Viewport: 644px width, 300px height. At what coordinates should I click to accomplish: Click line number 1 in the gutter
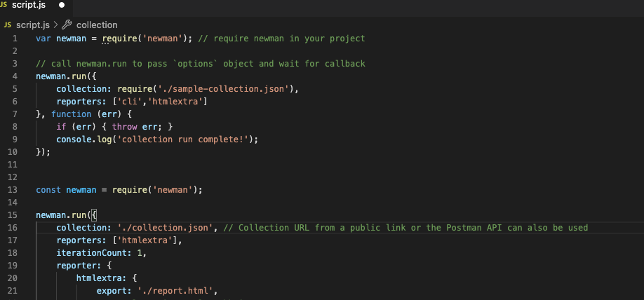(15, 38)
